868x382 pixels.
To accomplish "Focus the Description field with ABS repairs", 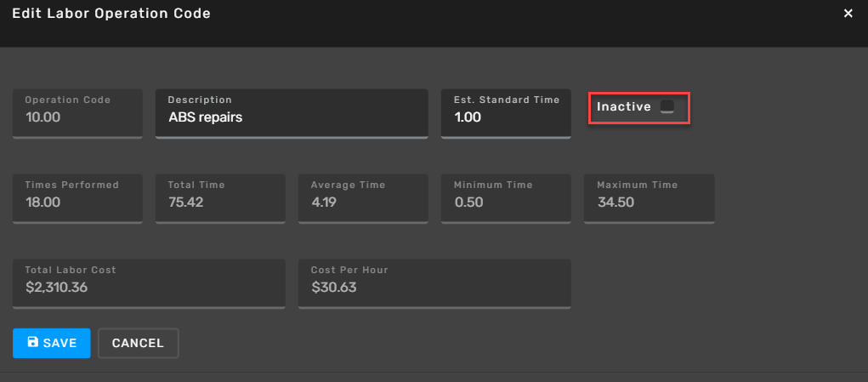I will coord(292,113).
